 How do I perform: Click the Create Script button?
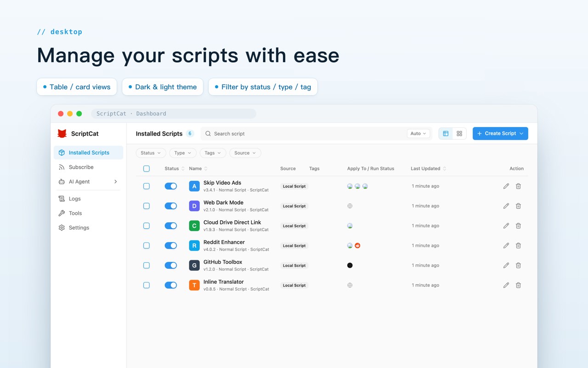point(500,133)
